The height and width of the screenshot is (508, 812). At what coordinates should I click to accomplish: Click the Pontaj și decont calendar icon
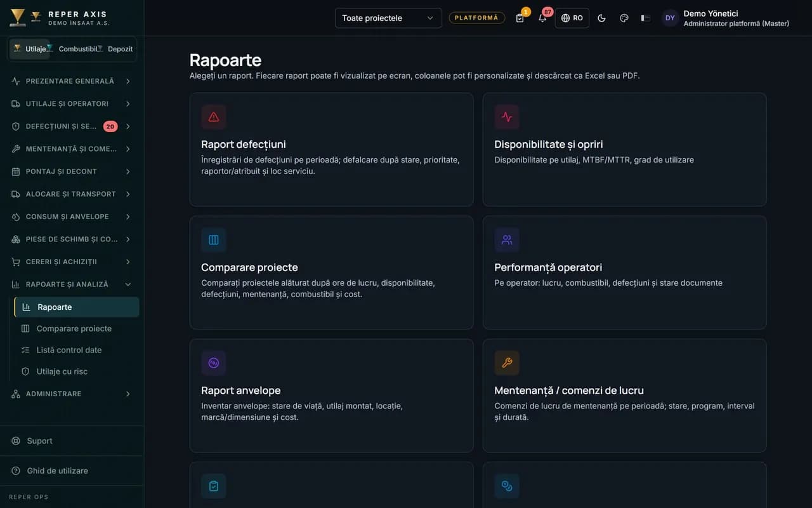(x=16, y=171)
